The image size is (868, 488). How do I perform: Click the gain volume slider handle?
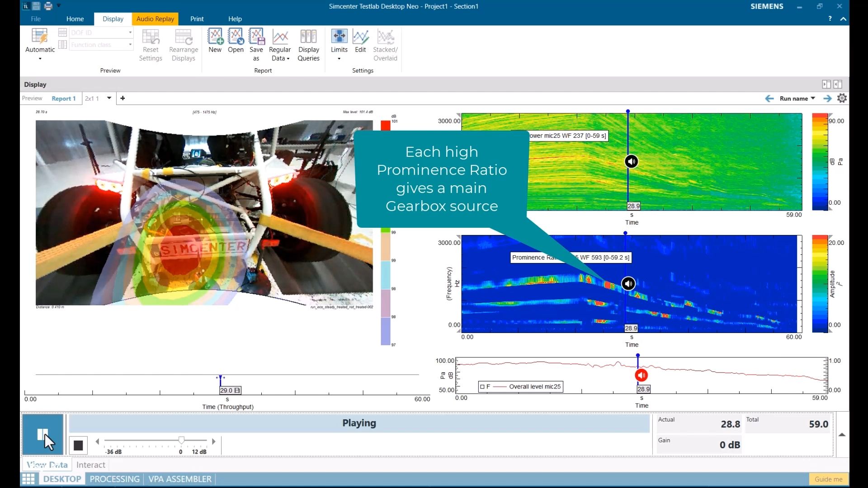[x=181, y=440]
